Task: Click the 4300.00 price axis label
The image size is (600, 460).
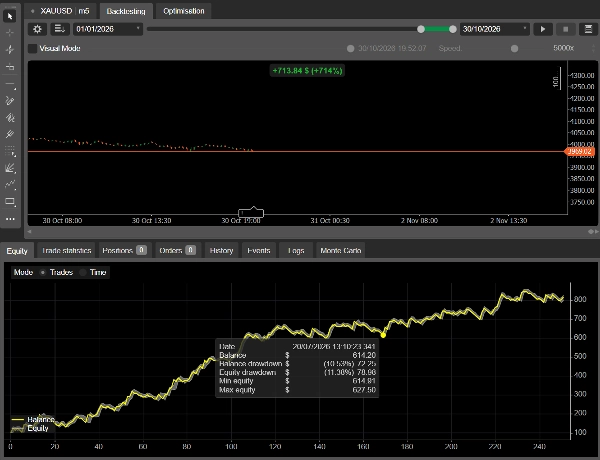Action: [582, 76]
